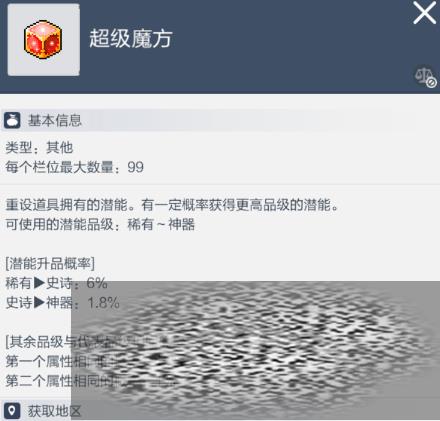Click the 稀有▶史诗 6% probability line
The image size is (440, 421).
[x=56, y=283]
